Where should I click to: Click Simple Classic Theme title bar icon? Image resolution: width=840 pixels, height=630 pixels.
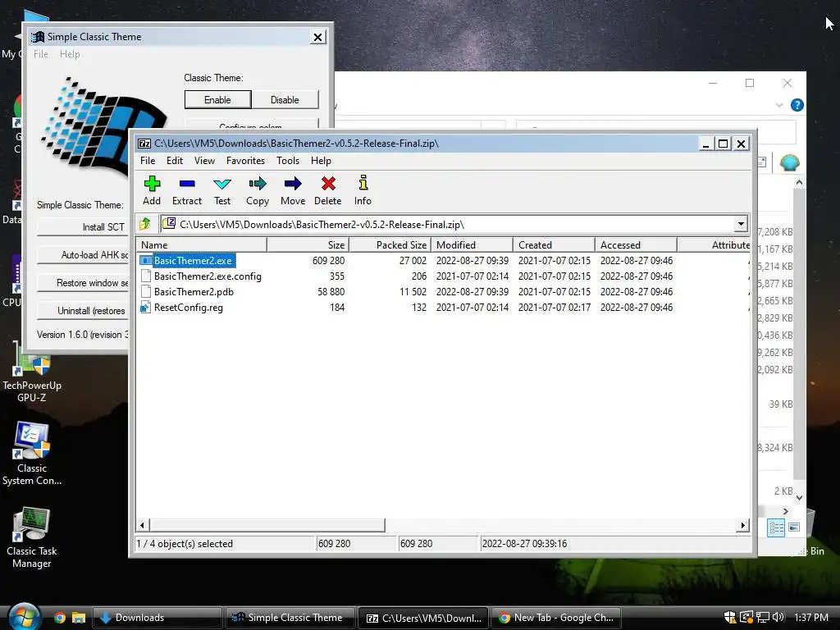point(38,37)
